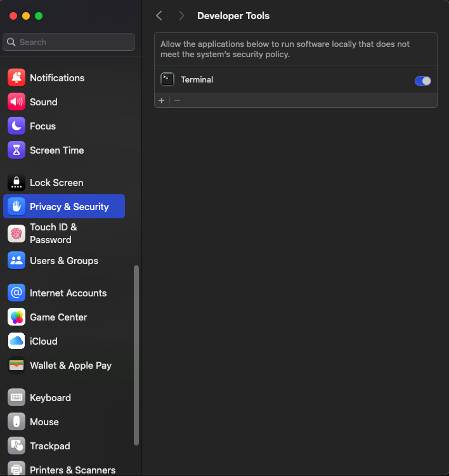The image size is (449, 476).
Task: Select the Screen Time sidebar label
Action: pos(56,150)
